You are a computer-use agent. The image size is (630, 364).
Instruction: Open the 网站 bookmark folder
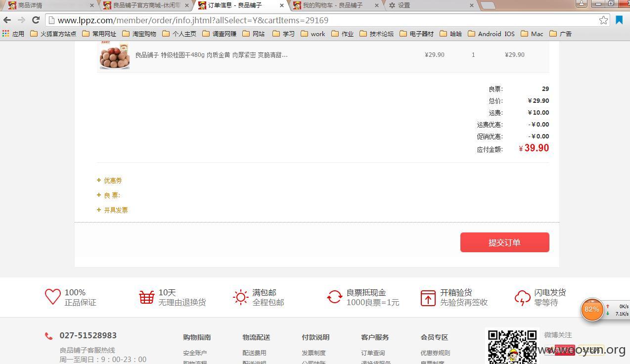[254, 34]
